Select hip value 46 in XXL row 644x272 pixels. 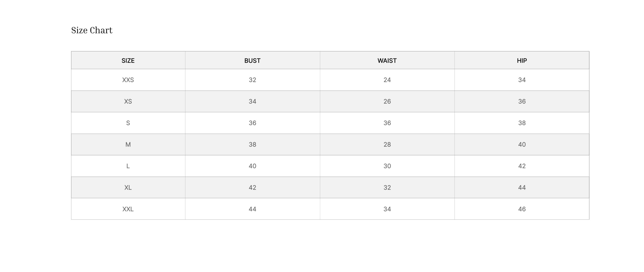tap(522, 209)
